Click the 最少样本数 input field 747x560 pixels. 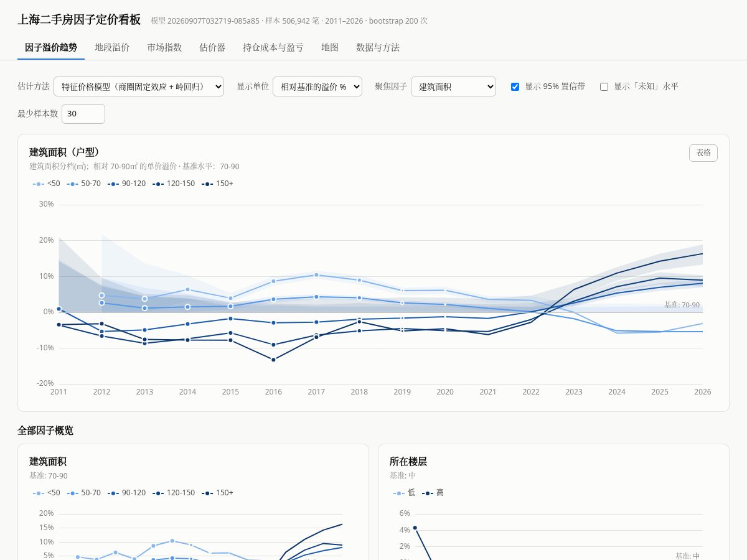pyautogui.click(x=83, y=114)
